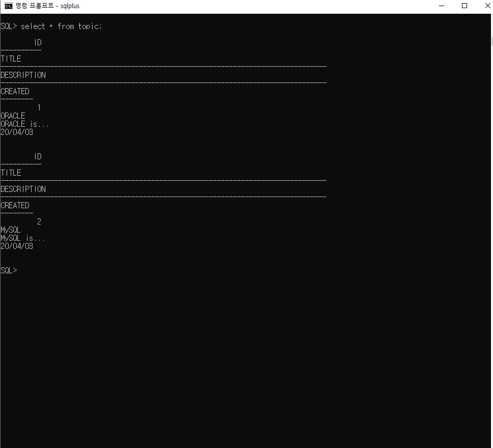
Task: Click the window title text '명령 프롬프트 - sqlplus'
Action: click(x=47, y=6)
